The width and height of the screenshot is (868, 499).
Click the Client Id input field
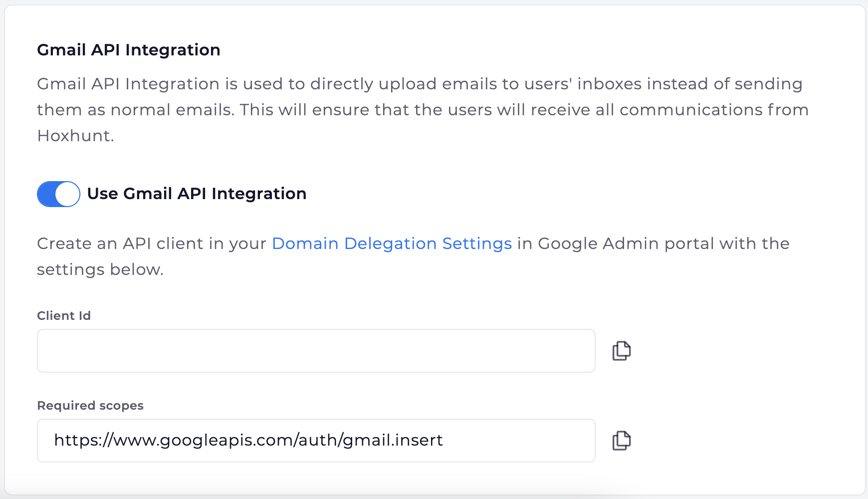coord(316,351)
